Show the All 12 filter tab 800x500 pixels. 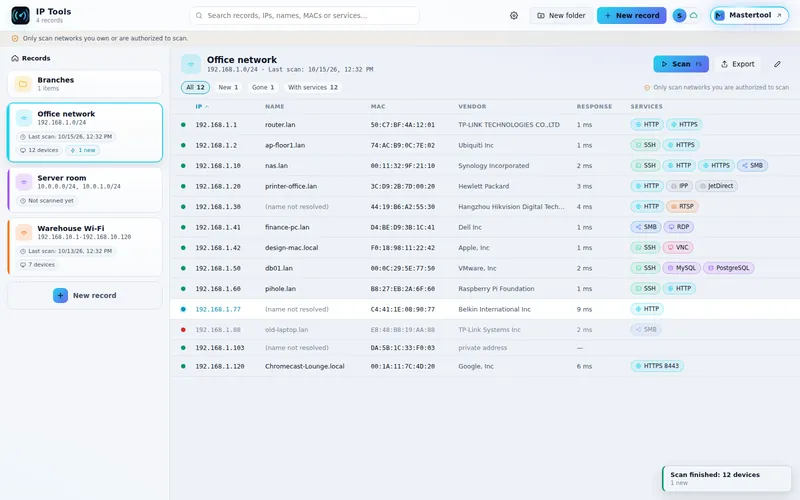coord(195,87)
